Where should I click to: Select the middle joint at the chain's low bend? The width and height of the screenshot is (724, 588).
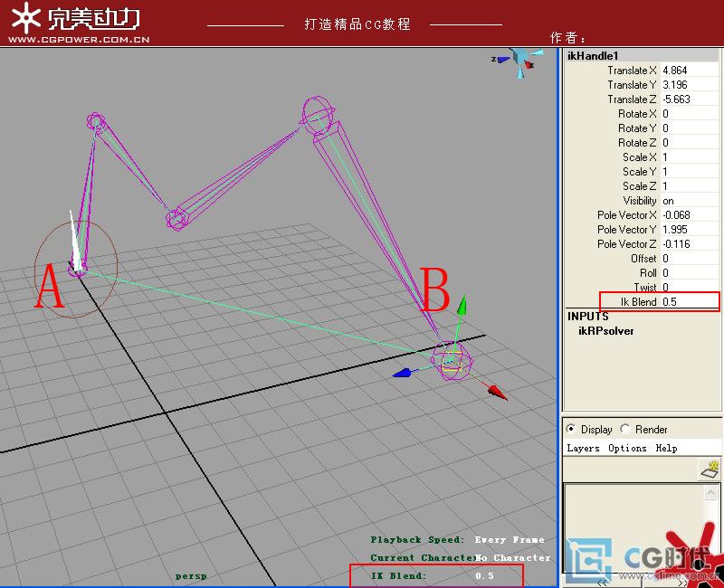(176, 219)
